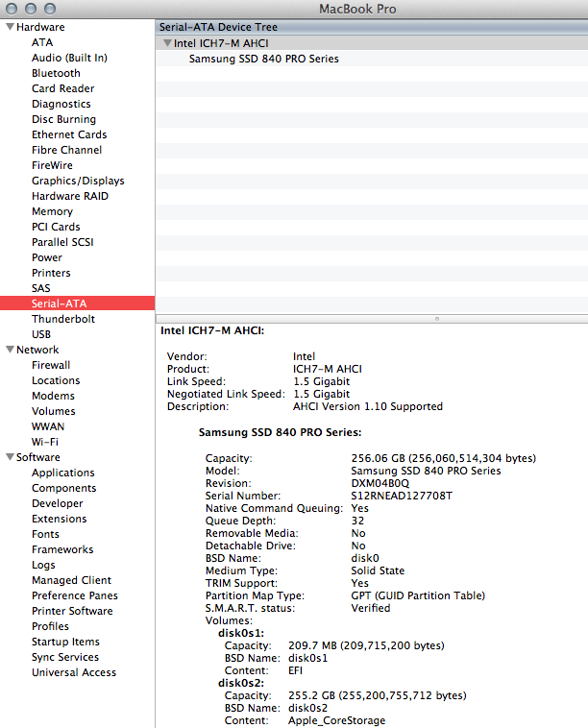
Task: Open Startup Items entry
Action: click(65, 642)
